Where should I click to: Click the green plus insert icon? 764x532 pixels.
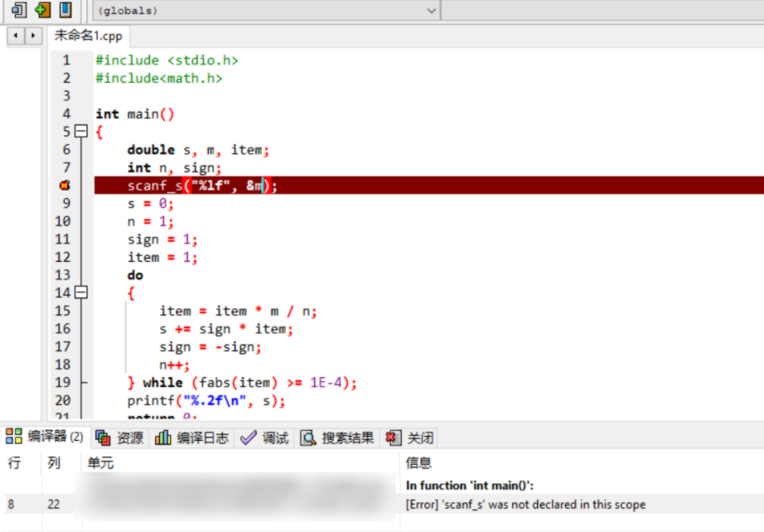click(42, 10)
